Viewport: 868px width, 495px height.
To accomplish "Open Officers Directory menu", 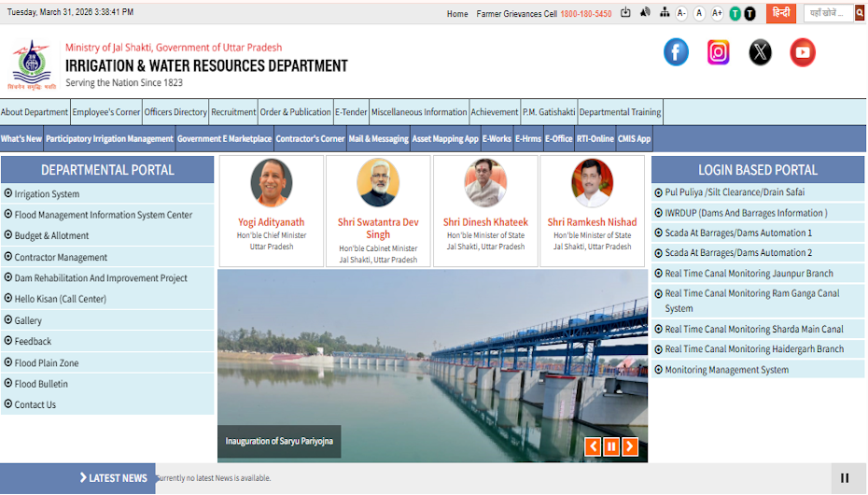I will point(175,112).
